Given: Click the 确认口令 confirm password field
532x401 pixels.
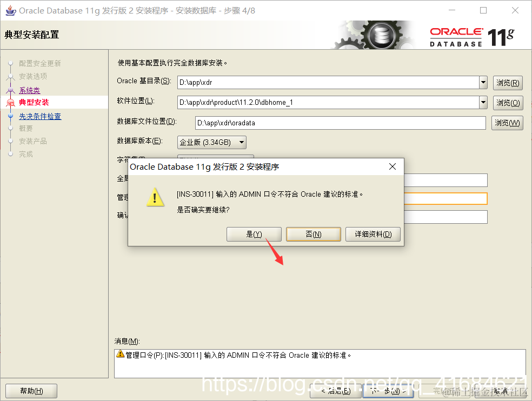Looking at the screenshot, I should tap(445, 217).
